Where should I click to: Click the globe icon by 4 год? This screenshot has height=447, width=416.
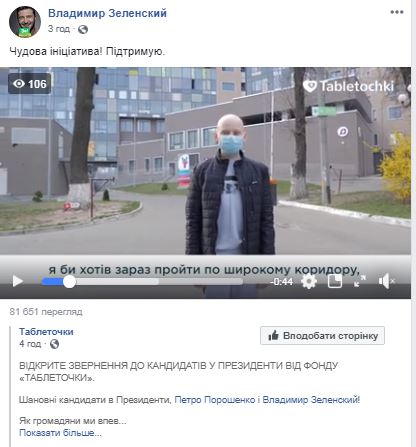(x=54, y=344)
